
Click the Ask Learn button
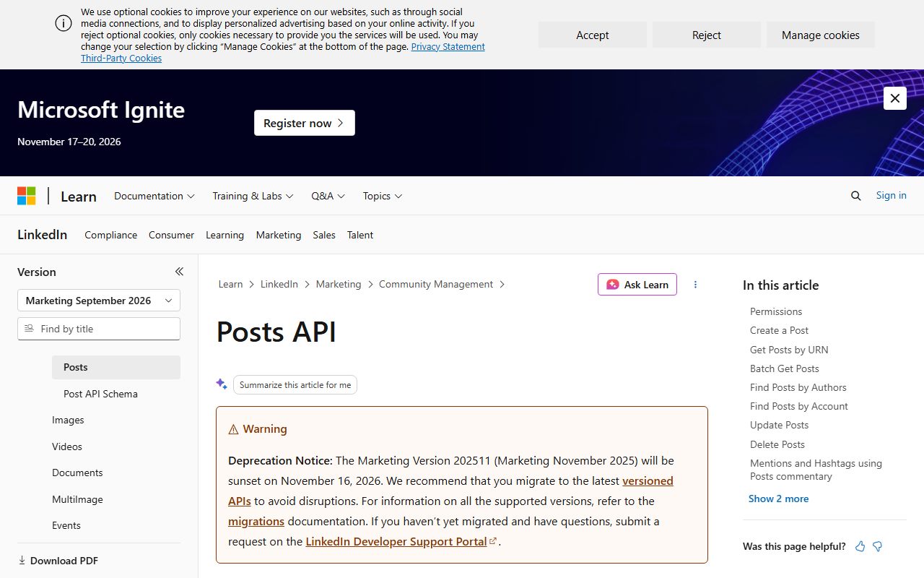637,285
